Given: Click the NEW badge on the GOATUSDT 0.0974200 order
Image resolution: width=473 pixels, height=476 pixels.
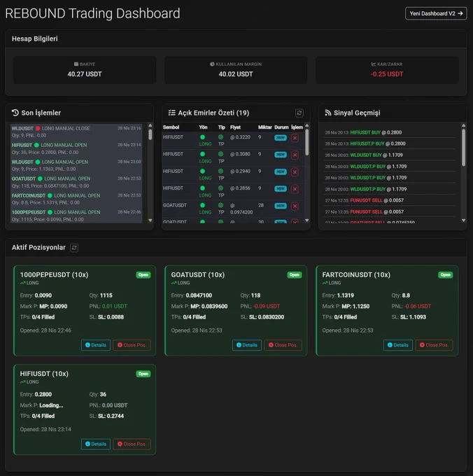Looking at the screenshot, I should 281,206.
